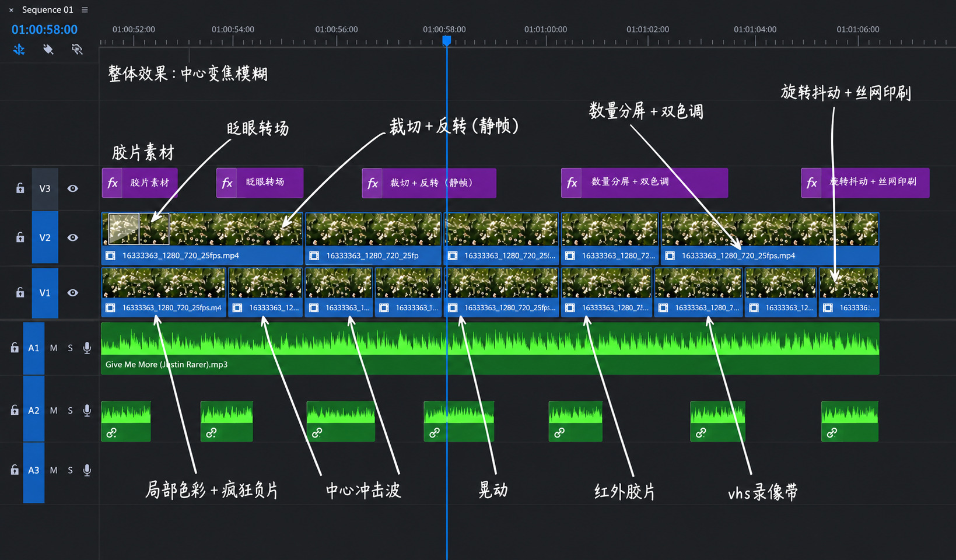
Task: Toggle lock on audio track A3
Action: (15, 470)
